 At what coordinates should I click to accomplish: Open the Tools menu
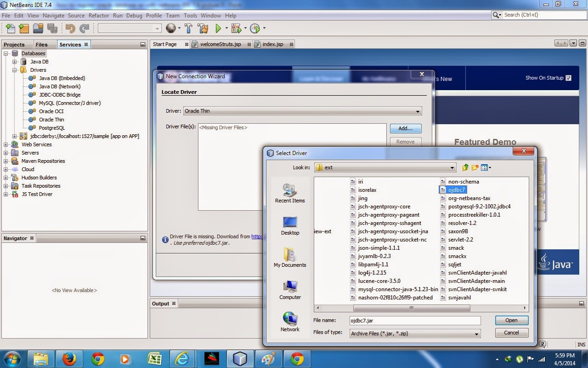tap(190, 15)
